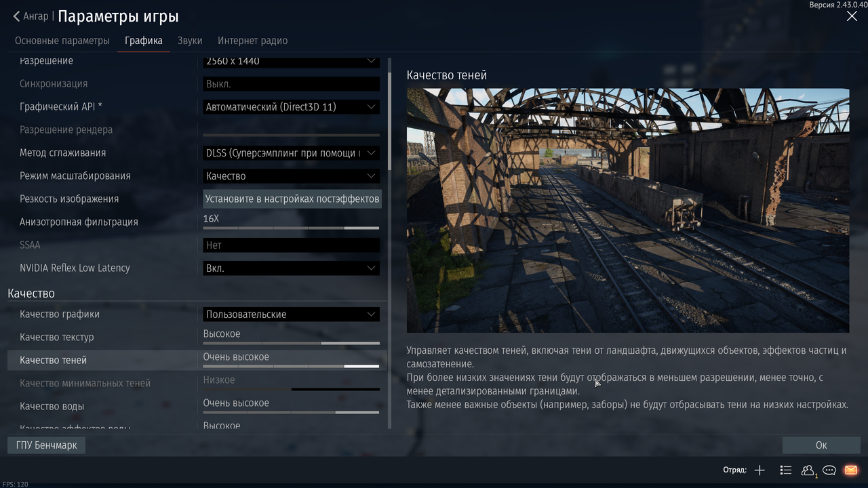Click the FPS: 120 counter
Image resolution: width=868 pixels, height=488 pixels.
(x=15, y=484)
